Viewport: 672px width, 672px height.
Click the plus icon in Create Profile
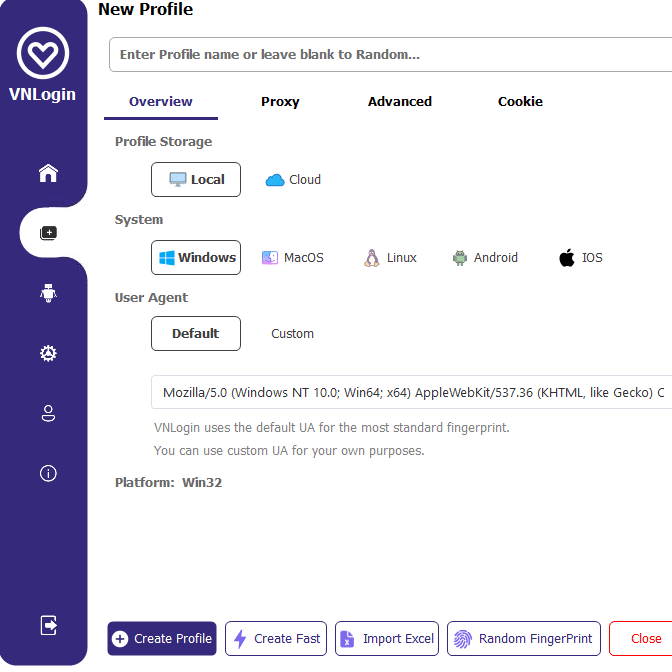point(120,639)
